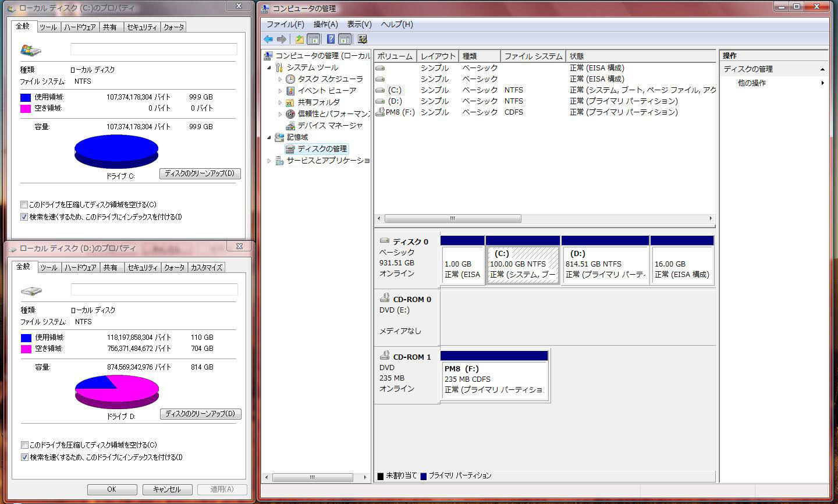This screenshot has height=504, width=838.
Task: Open the 操作(A) menu
Action: (x=325, y=24)
